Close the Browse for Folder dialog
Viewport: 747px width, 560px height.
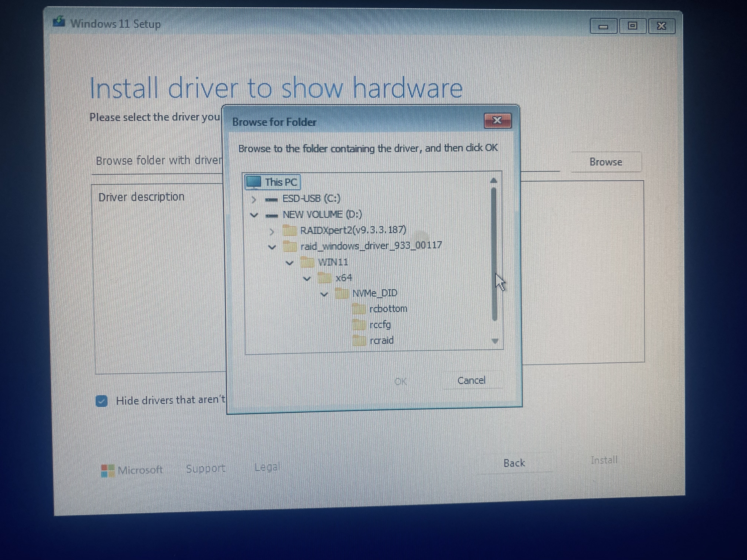coord(497,121)
